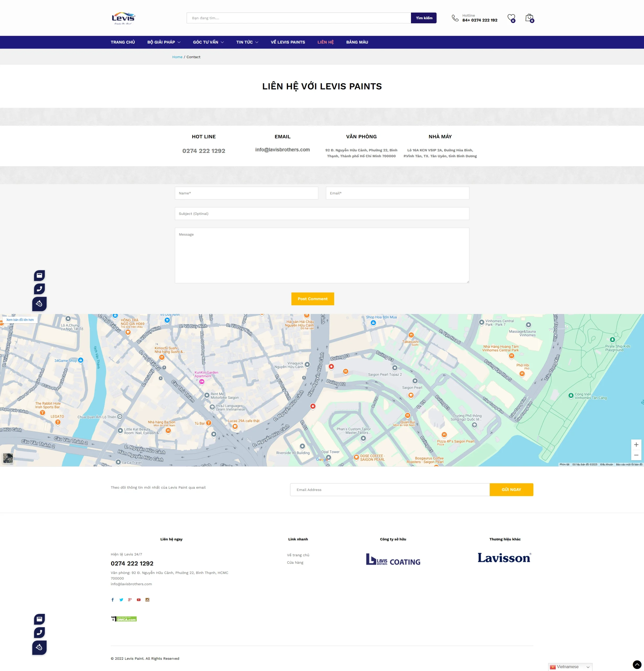
Task: Click the Tìm kiếm search button
Action: 424,18
